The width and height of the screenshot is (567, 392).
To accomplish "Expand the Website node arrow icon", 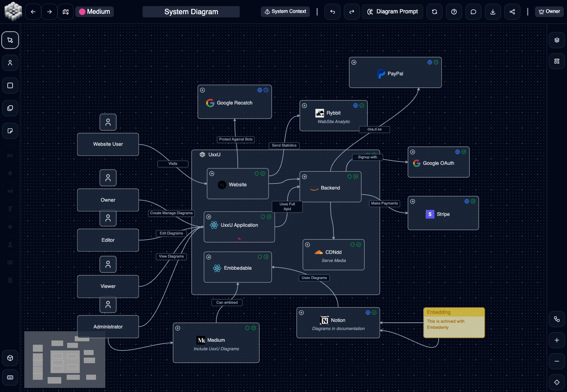I will pyautogui.click(x=212, y=174).
